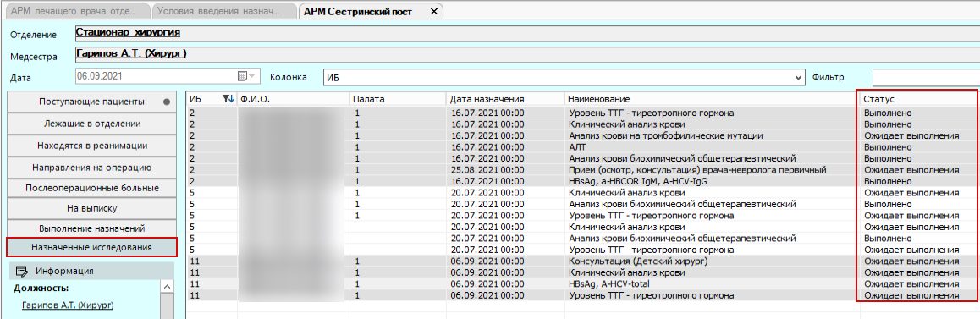This screenshot has width=980, height=319.
Task: Open the calendar picker in the Дата field
Action: [243, 77]
